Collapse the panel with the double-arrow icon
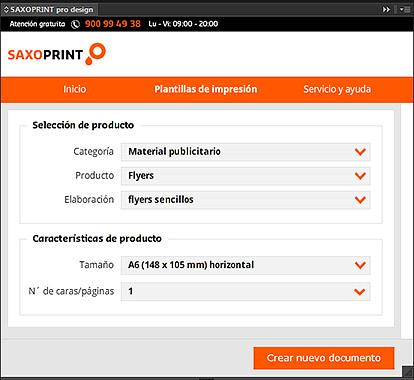The image size is (414, 380). (x=386, y=9)
